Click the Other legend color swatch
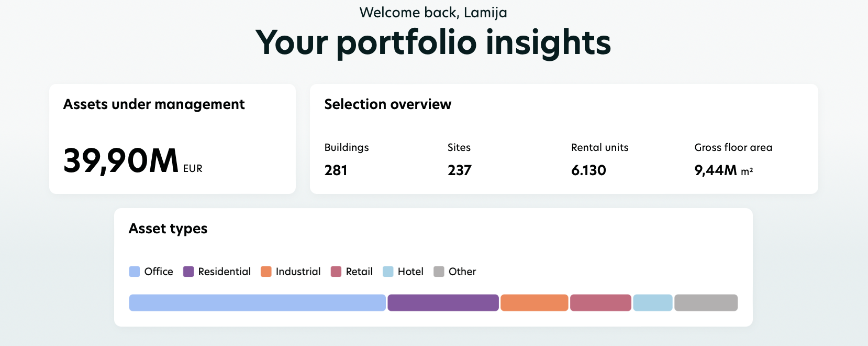 (439, 272)
